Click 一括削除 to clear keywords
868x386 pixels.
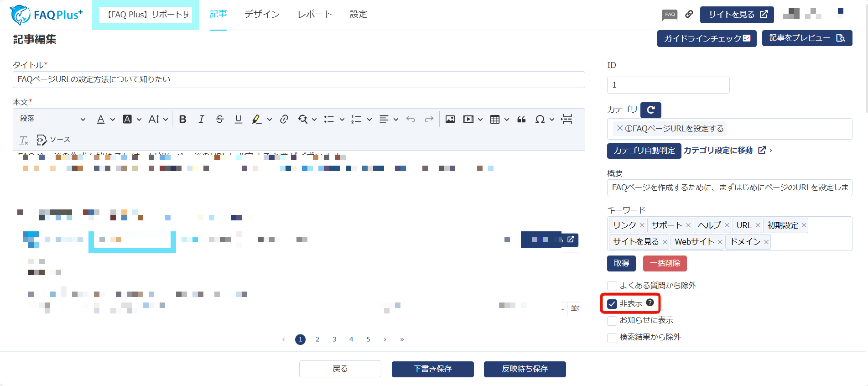pos(665,263)
